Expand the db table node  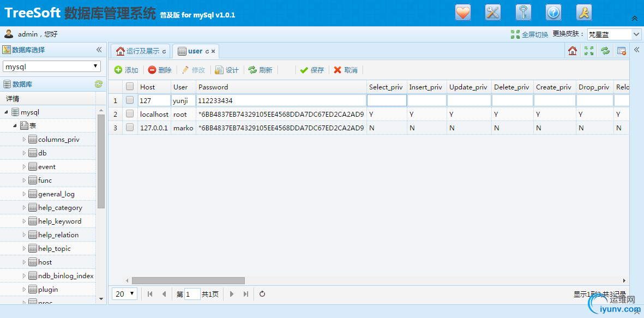(x=24, y=153)
